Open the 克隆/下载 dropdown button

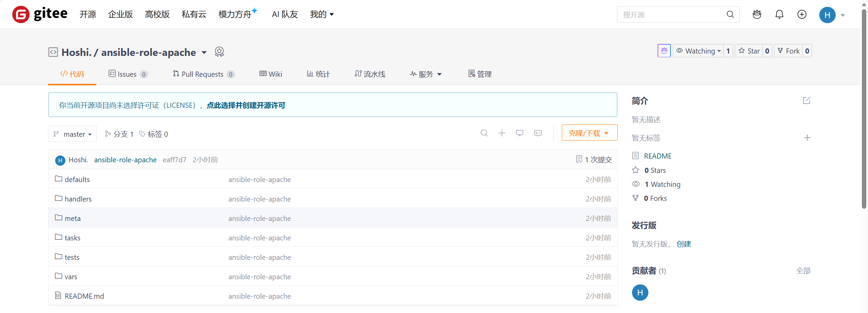[x=589, y=133]
